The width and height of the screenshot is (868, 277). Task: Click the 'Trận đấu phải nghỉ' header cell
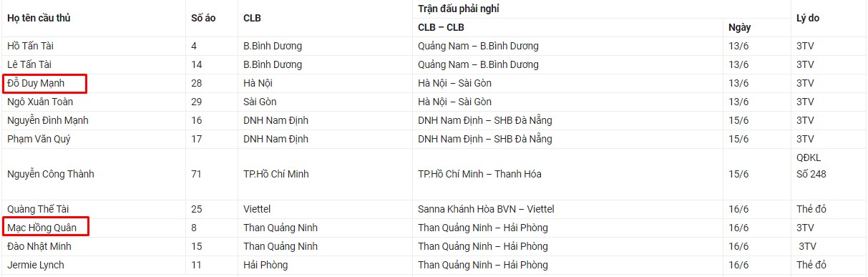(x=459, y=9)
